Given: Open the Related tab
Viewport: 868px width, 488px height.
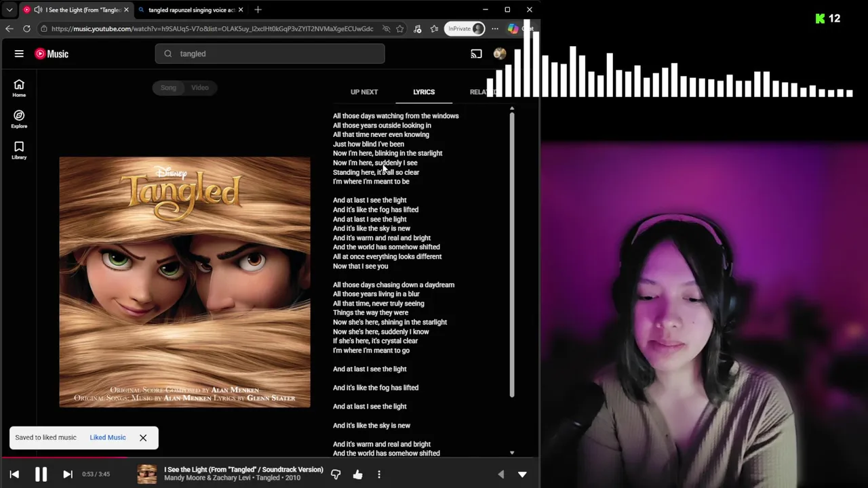Looking at the screenshot, I should 482,91.
